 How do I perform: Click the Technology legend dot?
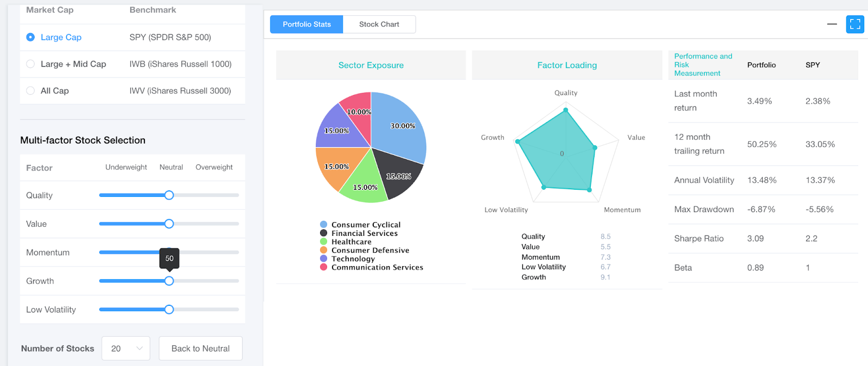click(324, 259)
